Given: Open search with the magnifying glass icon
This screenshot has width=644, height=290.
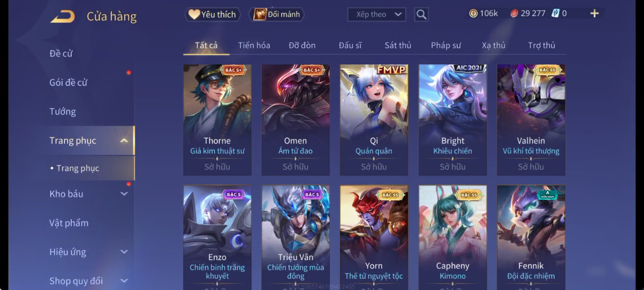Looking at the screenshot, I should point(421,15).
